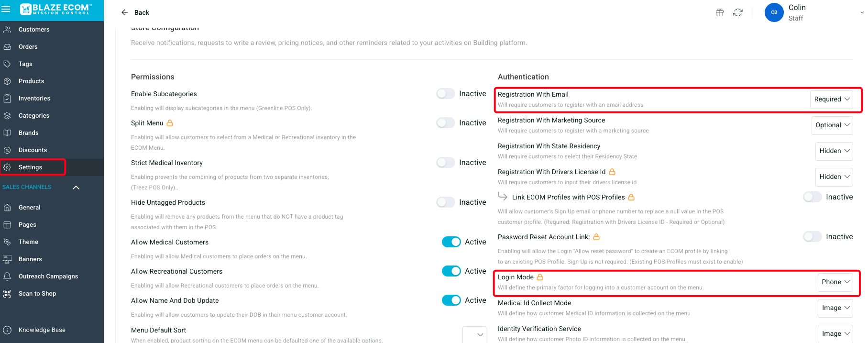The height and width of the screenshot is (343, 868).
Task: Open Registration With Email dropdown
Action: tap(832, 99)
